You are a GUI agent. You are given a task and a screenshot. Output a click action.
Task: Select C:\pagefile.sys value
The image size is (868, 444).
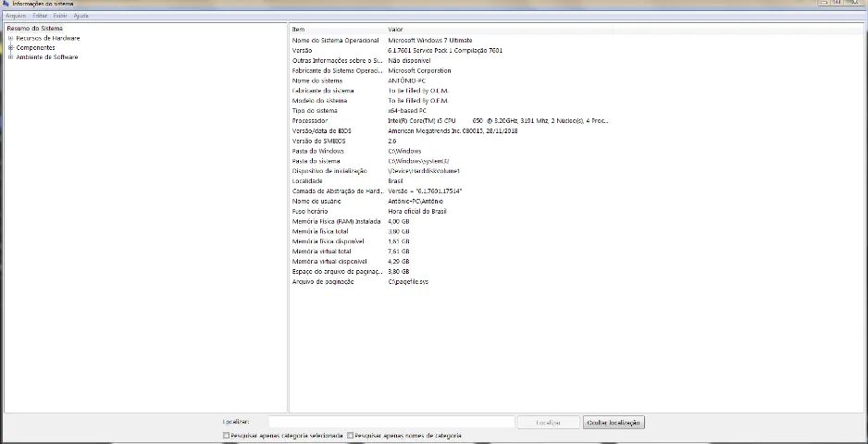[x=408, y=282]
